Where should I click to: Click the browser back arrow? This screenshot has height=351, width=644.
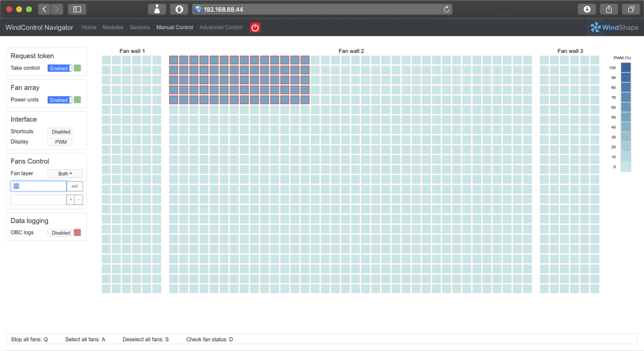(x=44, y=9)
